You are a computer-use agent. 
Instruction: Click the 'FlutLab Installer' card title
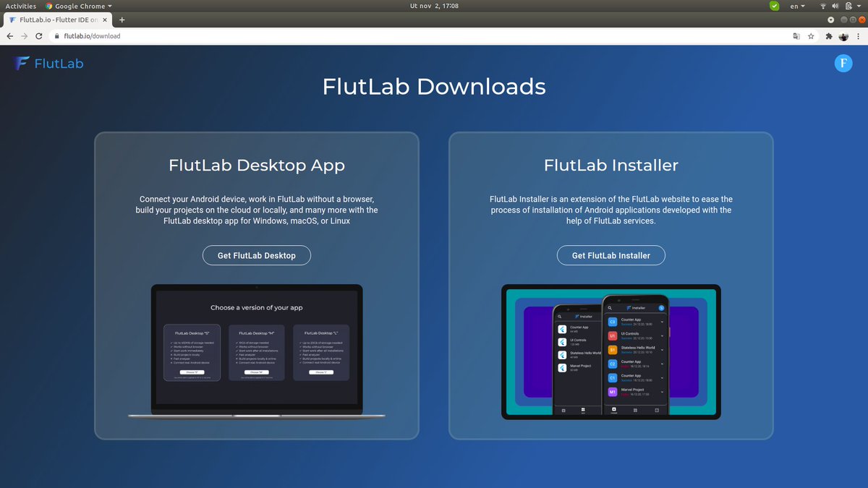[611, 165]
